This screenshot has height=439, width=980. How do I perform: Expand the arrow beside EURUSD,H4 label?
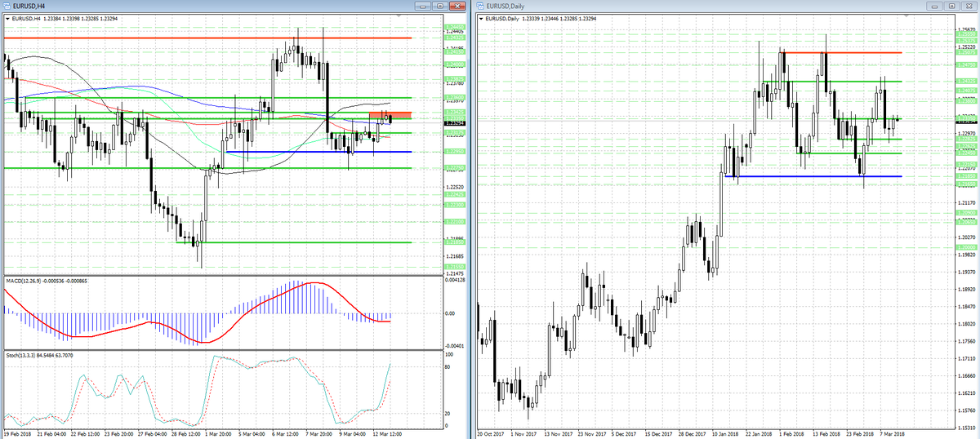(x=7, y=18)
